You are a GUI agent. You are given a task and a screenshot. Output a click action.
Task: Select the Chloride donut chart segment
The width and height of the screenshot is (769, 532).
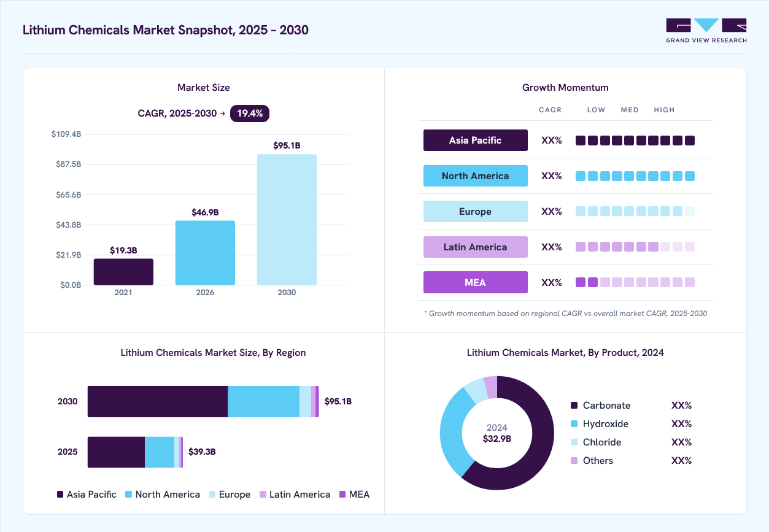click(x=476, y=391)
